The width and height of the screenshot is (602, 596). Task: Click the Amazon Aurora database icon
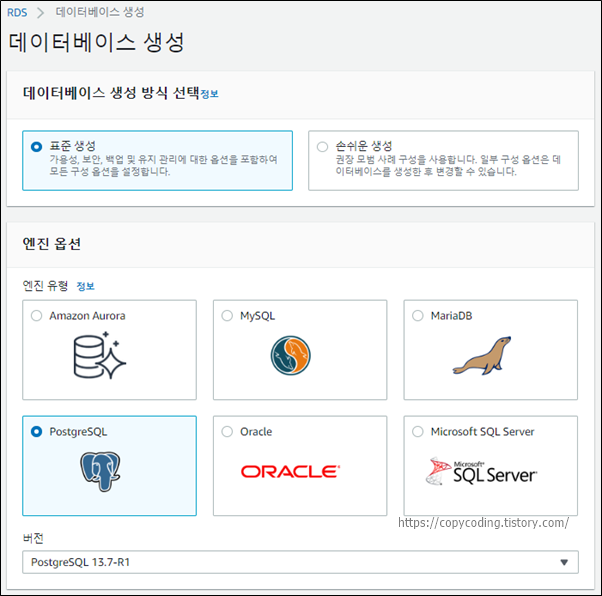tap(99, 355)
